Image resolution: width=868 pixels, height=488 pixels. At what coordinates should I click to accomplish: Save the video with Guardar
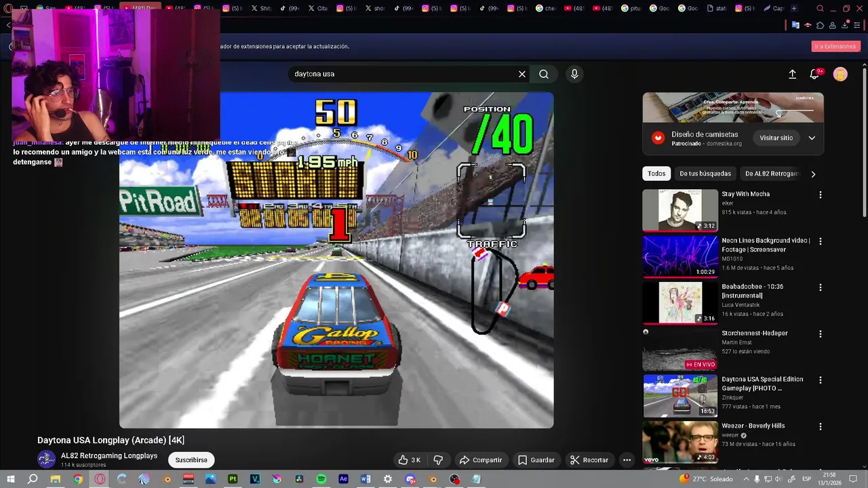click(x=536, y=460)
